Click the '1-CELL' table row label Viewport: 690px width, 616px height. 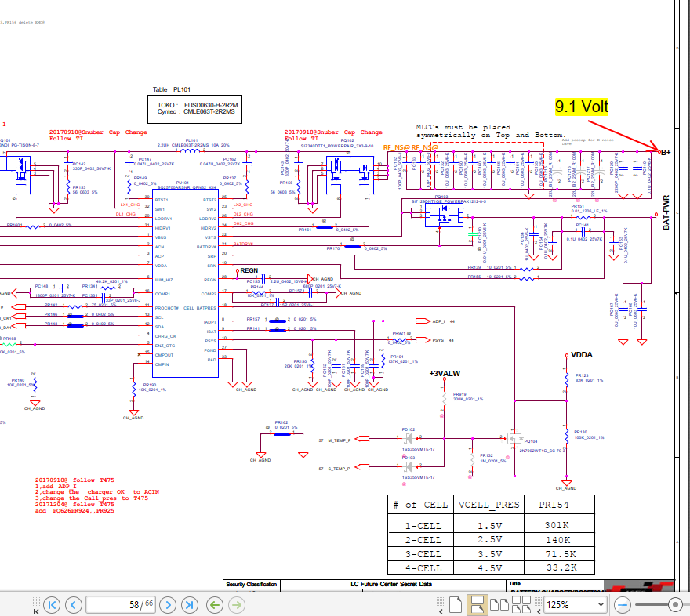click(423, 526)
